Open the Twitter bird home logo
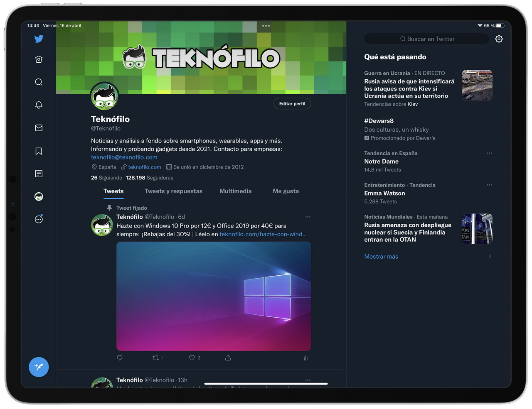 [39, 39]
